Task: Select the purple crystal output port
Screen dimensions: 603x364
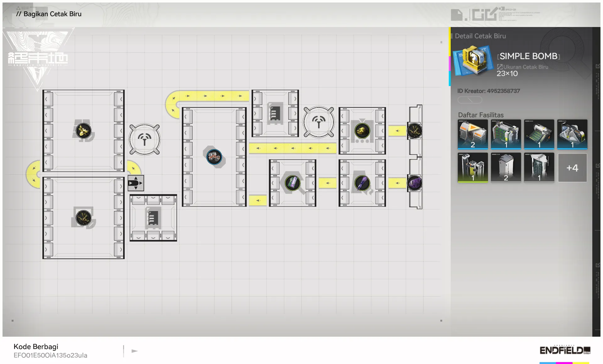Action: click(x=414, y=183)
